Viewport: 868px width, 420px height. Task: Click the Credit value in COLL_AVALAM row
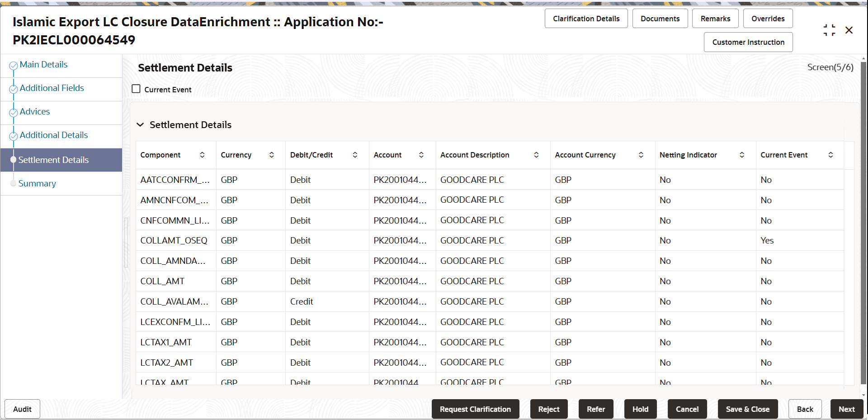point(302,302)
